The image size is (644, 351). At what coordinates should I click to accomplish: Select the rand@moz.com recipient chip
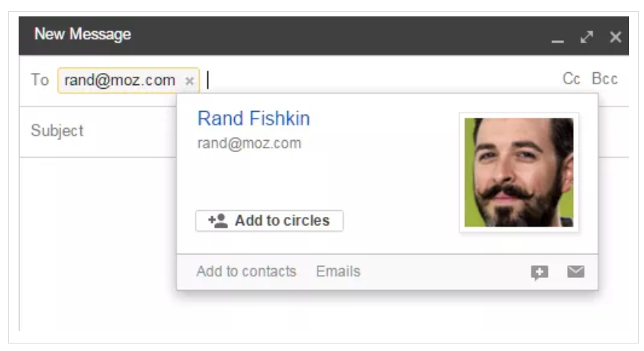[x=119, y=80]
